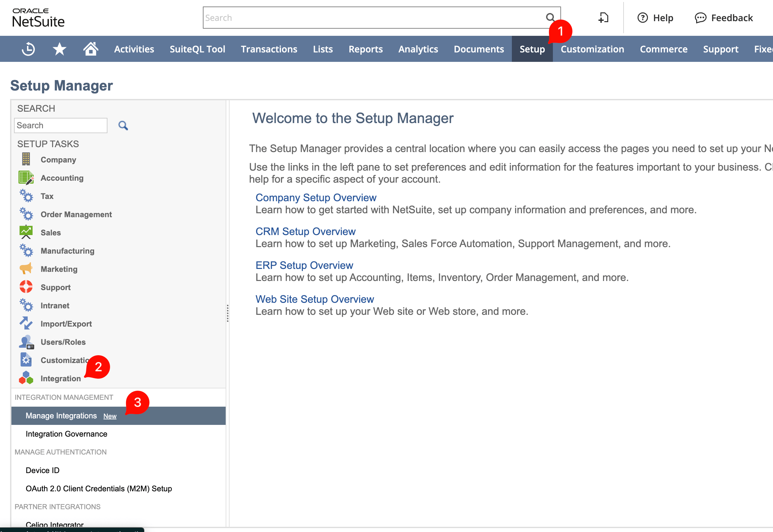The image size is (773, 532).
Task: Go to the Home house icon
Action: pyautogui.click(x=91, y=49)
